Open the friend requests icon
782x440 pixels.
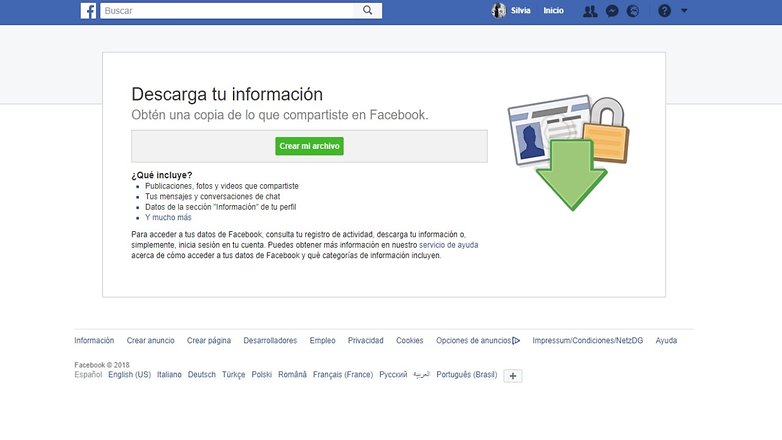pyautogui.click(x=590, y=11)
